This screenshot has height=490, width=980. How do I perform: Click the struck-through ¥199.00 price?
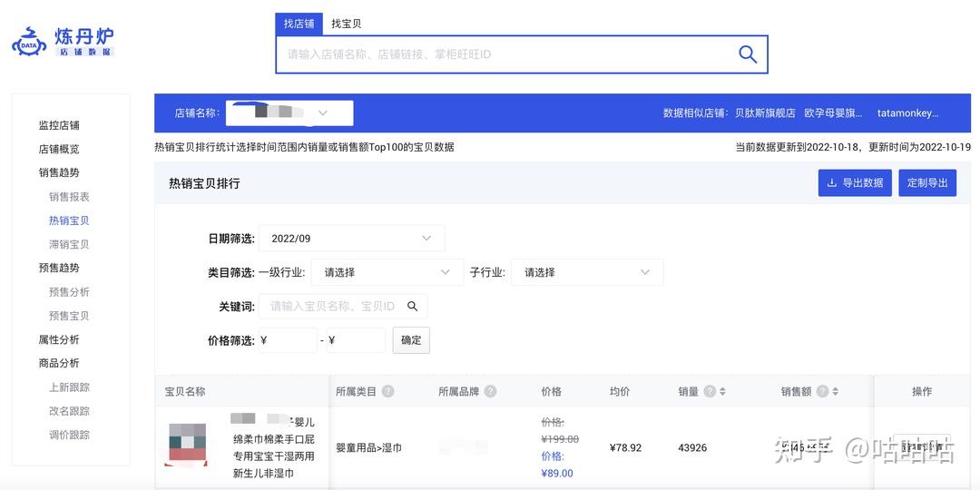pyautogui.click(x=560, y=439)
